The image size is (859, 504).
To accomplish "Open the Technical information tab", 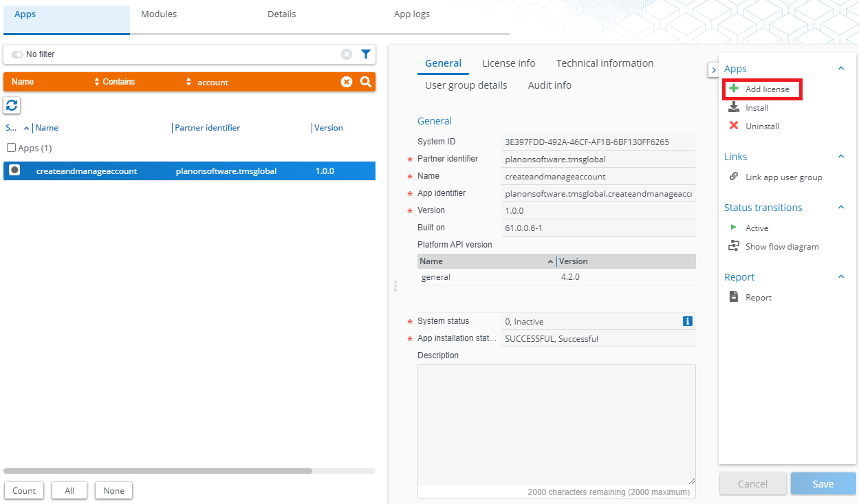I will tap(605, 63).
